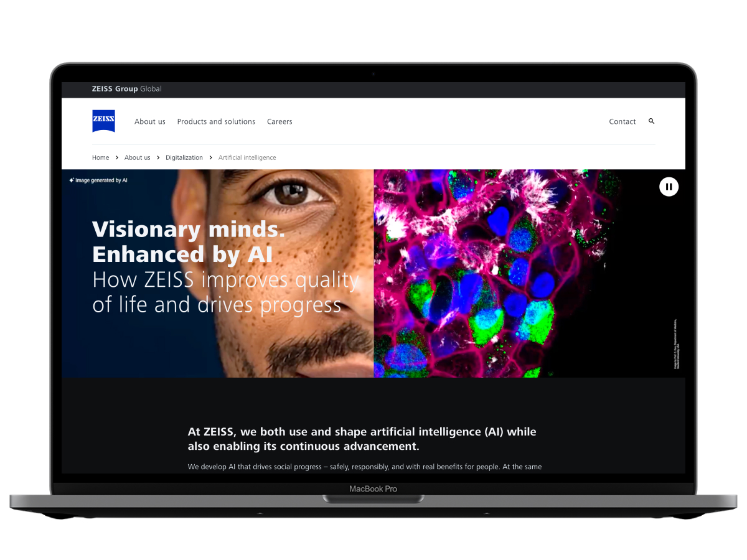The width and height of the screenshot is (747, 560).
Task: Click the ZEISS Group Global label
Action: [126, 89]
